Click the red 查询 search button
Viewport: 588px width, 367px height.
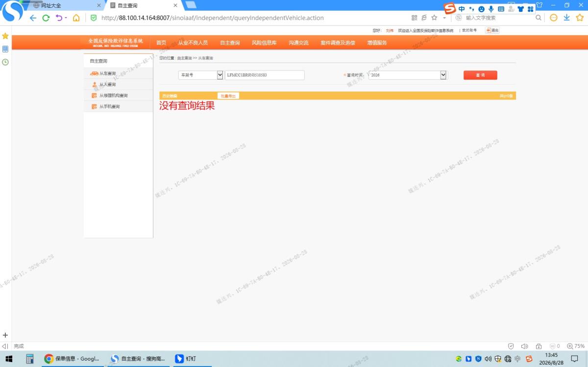click(x=480, y=75)
